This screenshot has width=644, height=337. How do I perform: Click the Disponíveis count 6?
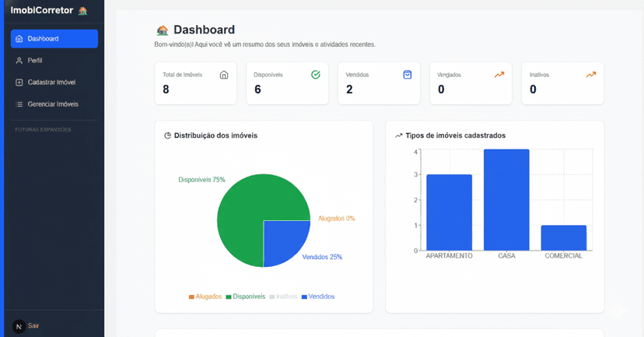(257, 90)
